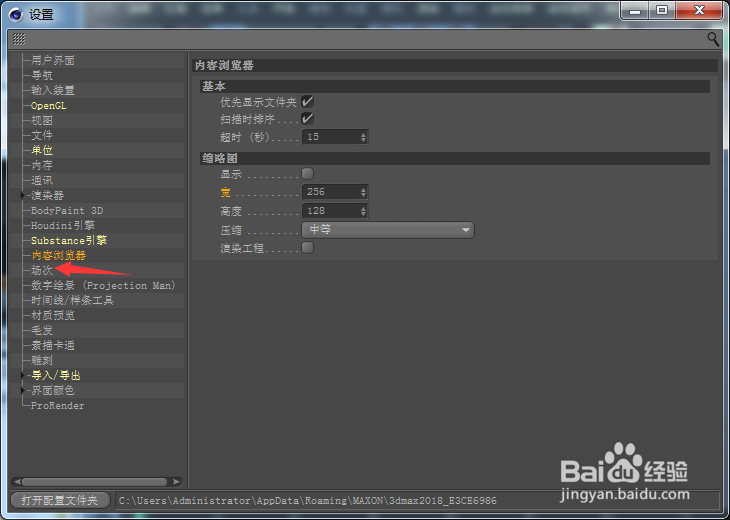
Task: Close the 设置 window
Action: pos(699,10)
